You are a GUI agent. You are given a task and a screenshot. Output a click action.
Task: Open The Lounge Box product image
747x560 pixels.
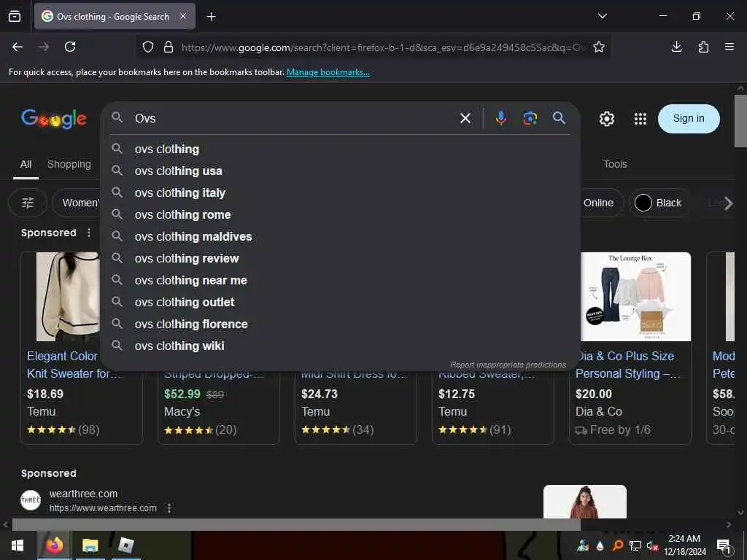(635, 297)
